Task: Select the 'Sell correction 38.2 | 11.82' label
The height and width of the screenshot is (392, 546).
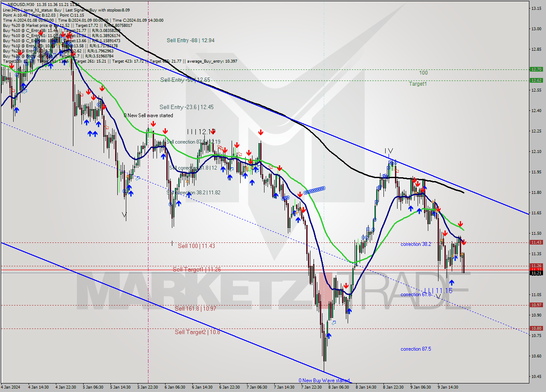Action: pos(193,193)
